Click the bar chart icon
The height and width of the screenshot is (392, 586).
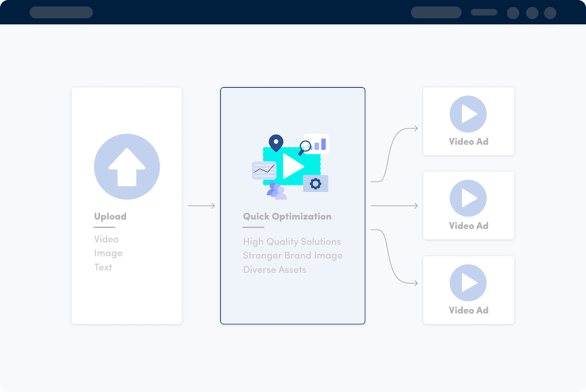point(319,144)
